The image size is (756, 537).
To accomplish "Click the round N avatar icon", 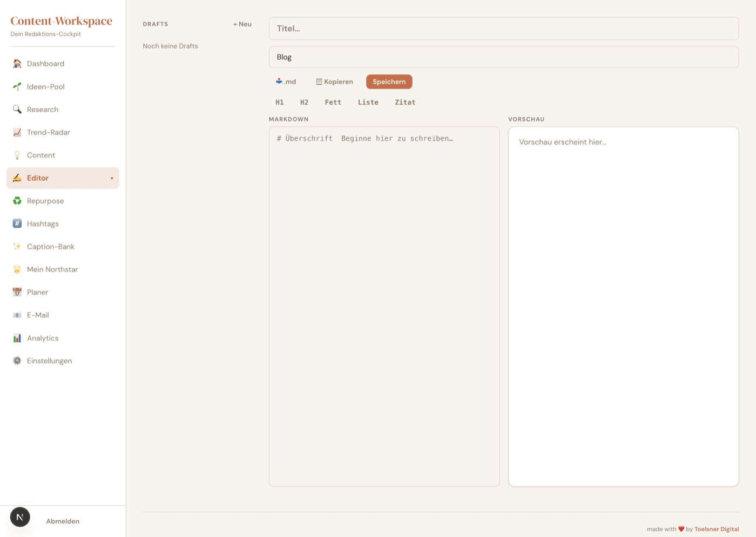I will (x=20, y=517).
